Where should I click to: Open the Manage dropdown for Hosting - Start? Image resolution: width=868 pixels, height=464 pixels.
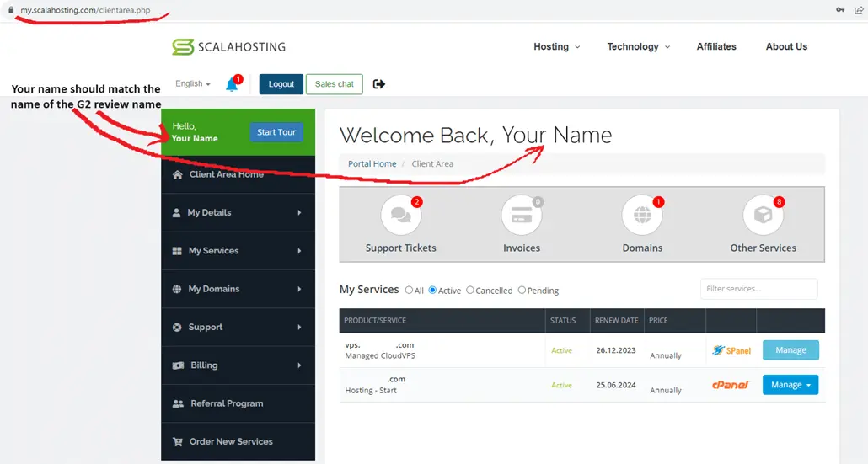(790, 385)
